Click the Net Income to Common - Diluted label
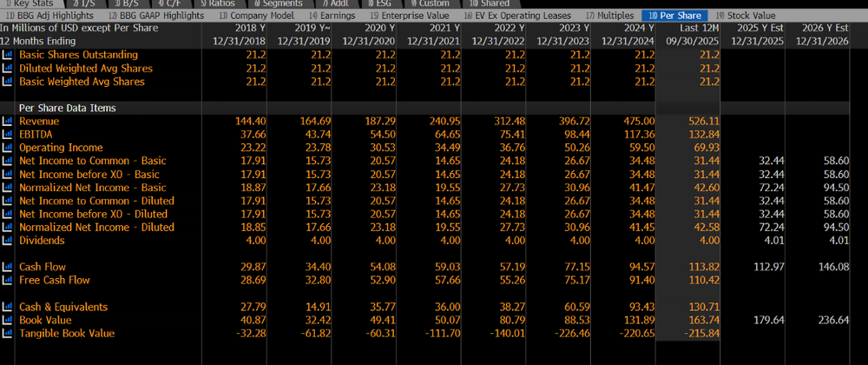 [x=96, y=201]
